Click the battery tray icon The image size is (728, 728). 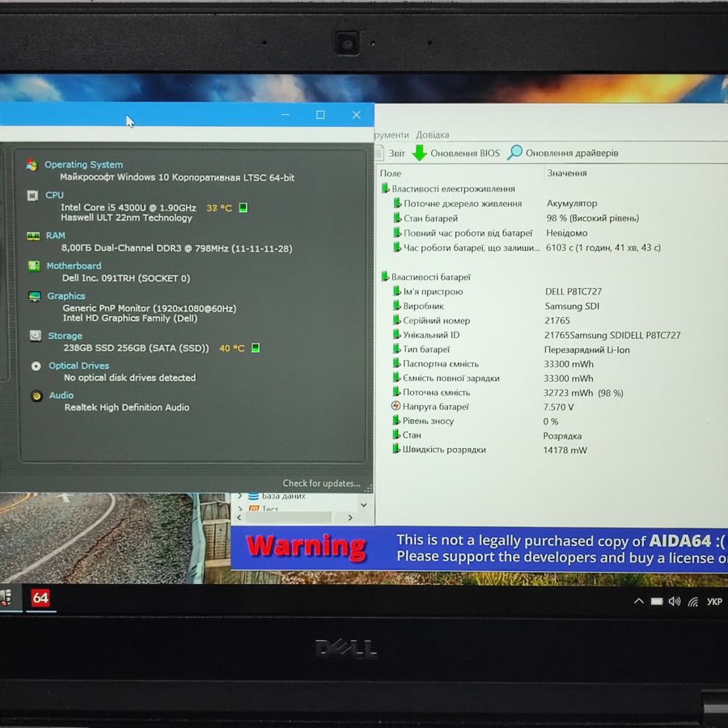point(657,602)
